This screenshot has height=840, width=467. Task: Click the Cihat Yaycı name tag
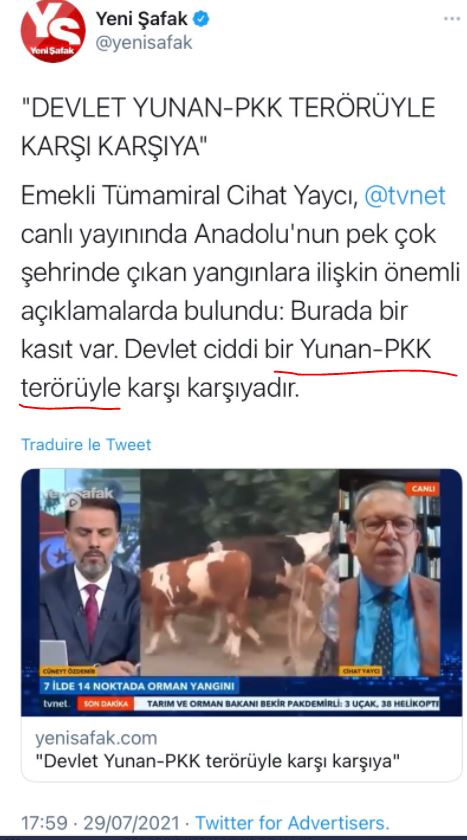[x=361, y=671]
